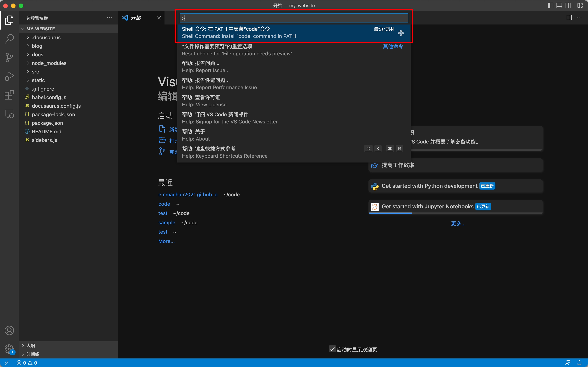588x367 pixels.
Task: Select Reset choice for 'File operation needs preview'
Action: tap(294, 50)
